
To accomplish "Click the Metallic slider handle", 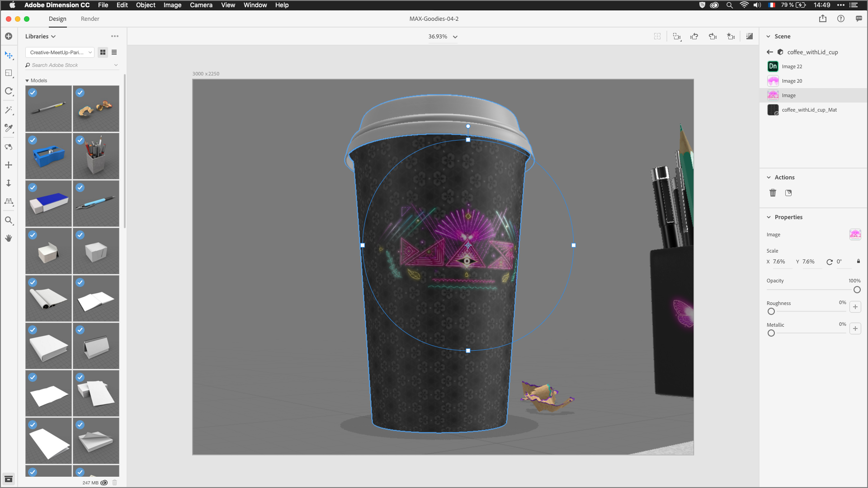I will (771, 333).
